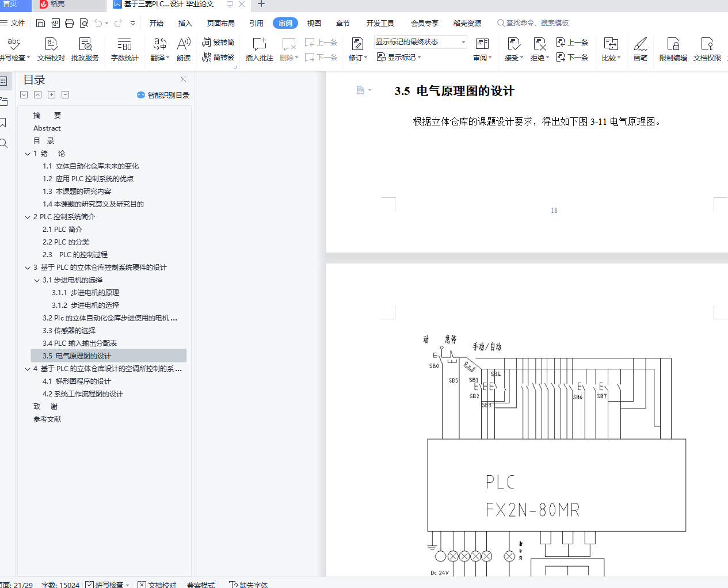Open the 文件 file menu

pos(13,23)
